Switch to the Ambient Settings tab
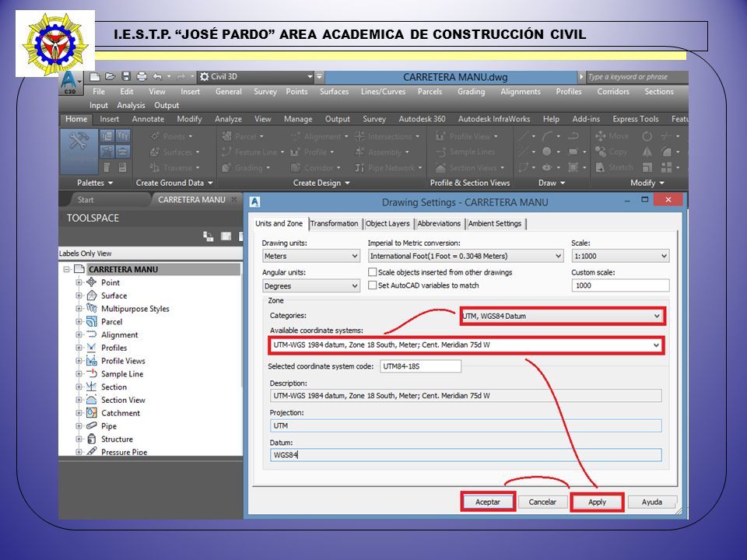Viewport: 747px width, 560px height. pyautogui.click(x=495, y=224)
